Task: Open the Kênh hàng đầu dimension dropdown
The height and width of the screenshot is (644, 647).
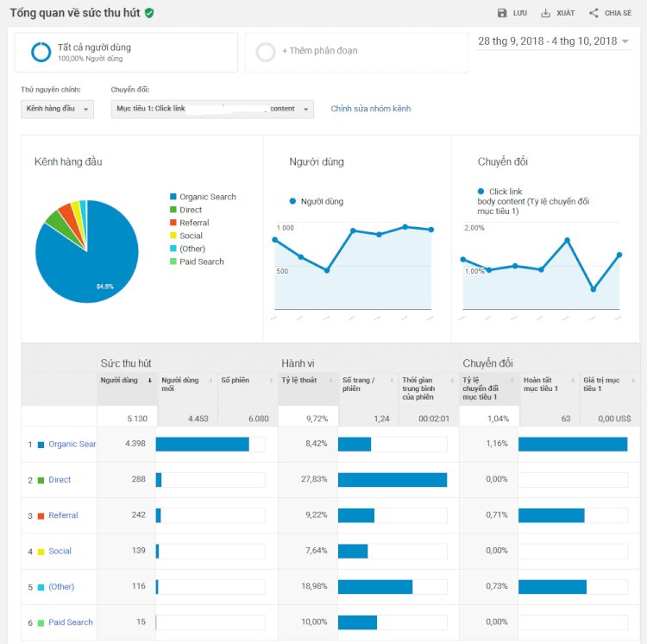Action: [57, 109]
